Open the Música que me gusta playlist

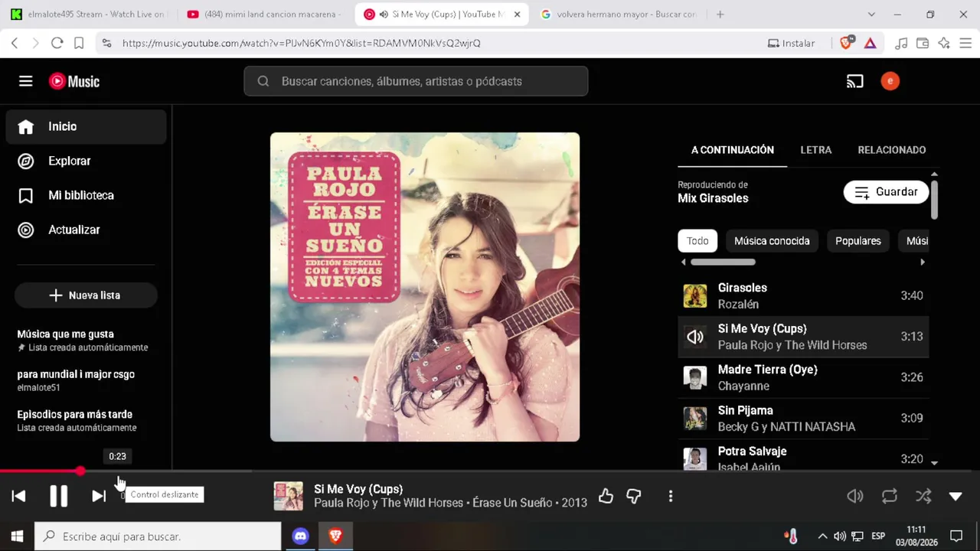83,341
